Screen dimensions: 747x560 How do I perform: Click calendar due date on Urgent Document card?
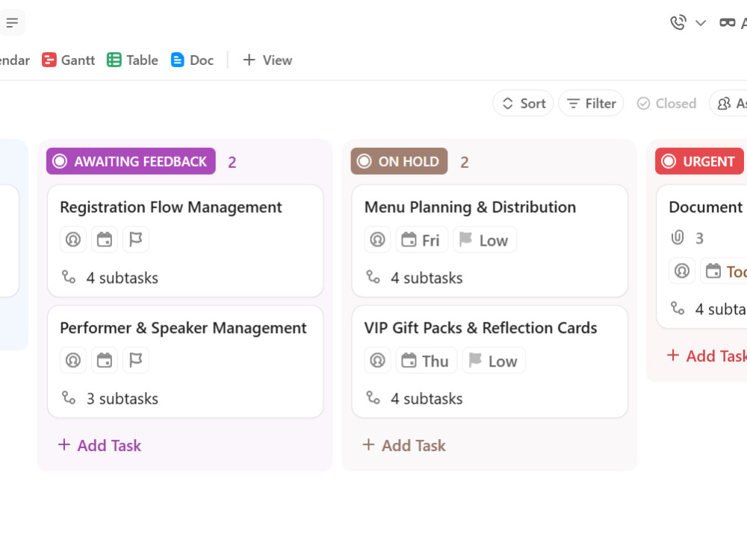724,271
